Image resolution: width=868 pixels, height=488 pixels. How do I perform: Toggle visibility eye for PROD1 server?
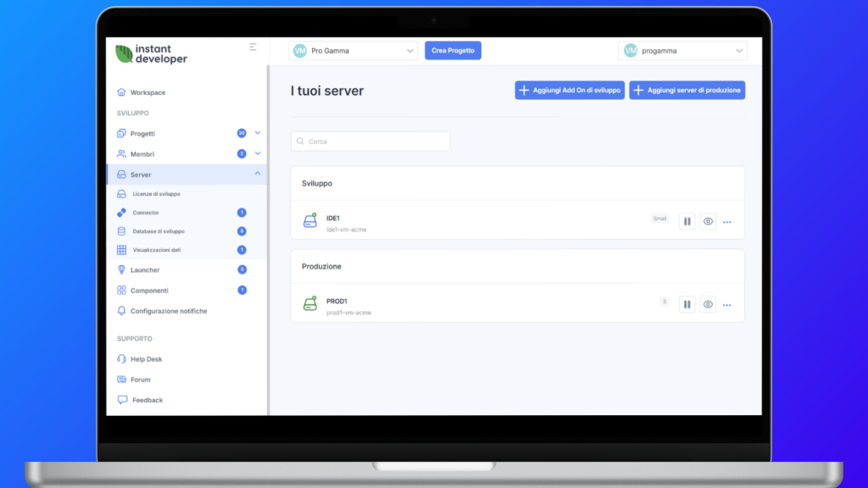pyautogui.click(x=709, y=303)
